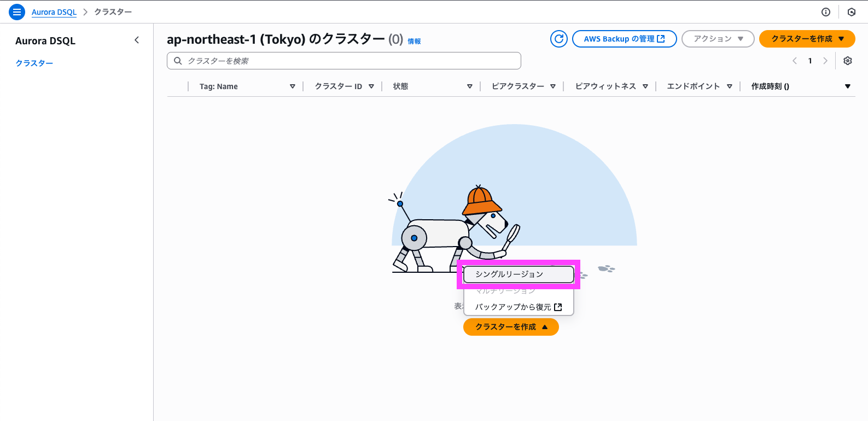Open the クラスター sidebar link
Viewport: 868px width, 421px height.
[34, 63]
